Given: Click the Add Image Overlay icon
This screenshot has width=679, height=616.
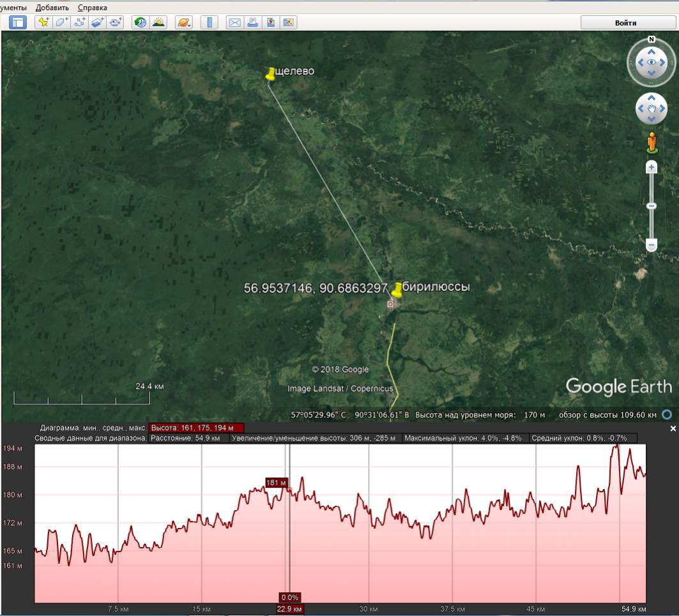Looking at the screenshot, I should (x=97, y=22).
